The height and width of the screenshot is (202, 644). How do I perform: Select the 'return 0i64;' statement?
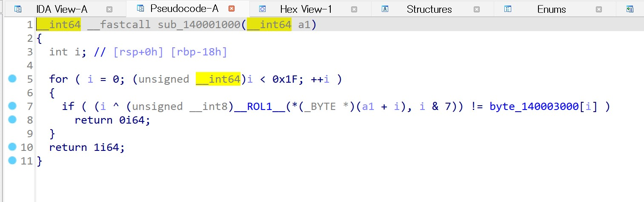coord(113,120)
